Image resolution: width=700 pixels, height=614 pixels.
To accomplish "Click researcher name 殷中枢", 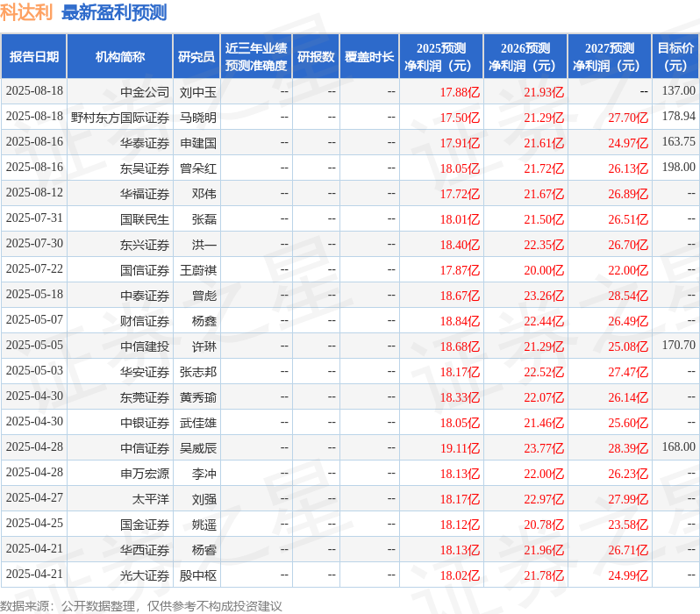I will [198, 575].
